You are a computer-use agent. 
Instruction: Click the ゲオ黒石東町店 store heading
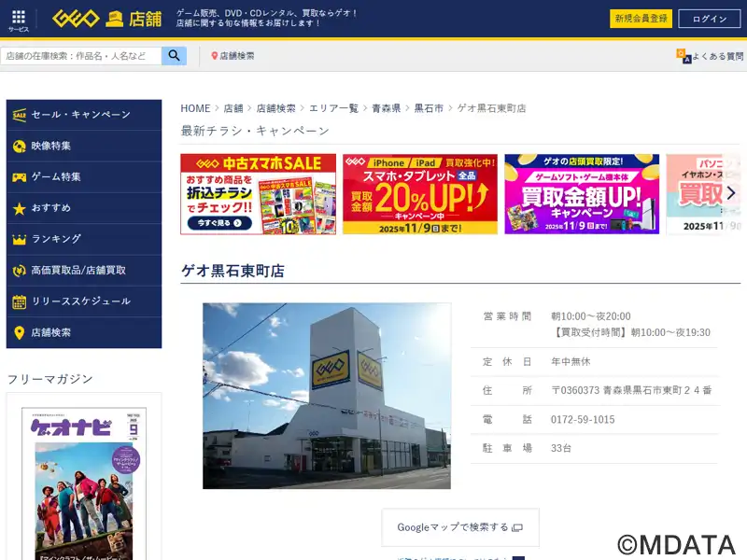(233, 271)
